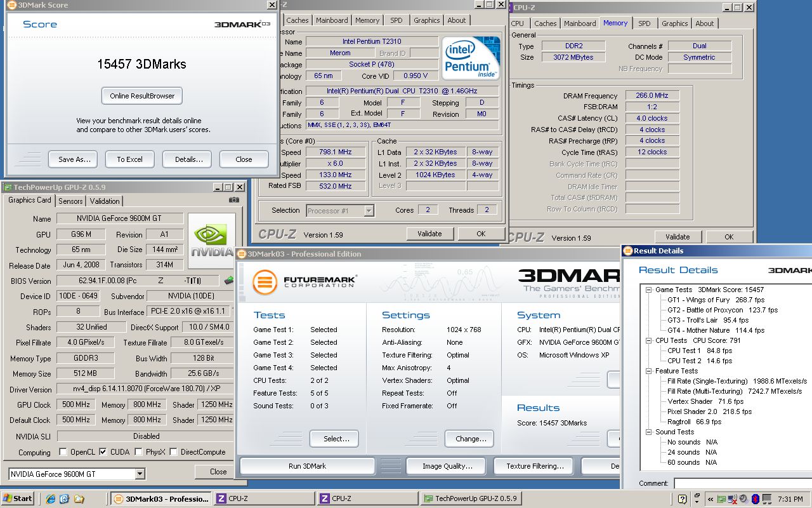Open Texture Filtering... in 3DMark03
Screen dimensions: 812x508
click(x=534, y=466)
